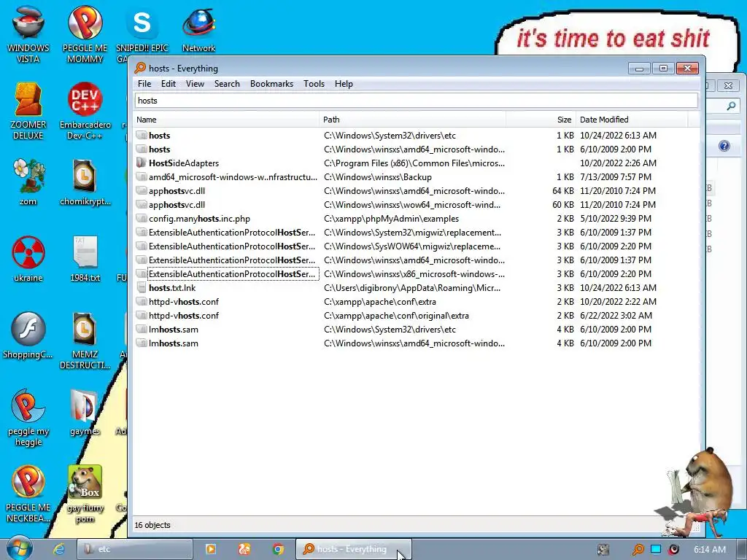This screenshot has width=747, height=560.
Task: Open the Help menu
Action: [344, 84]
